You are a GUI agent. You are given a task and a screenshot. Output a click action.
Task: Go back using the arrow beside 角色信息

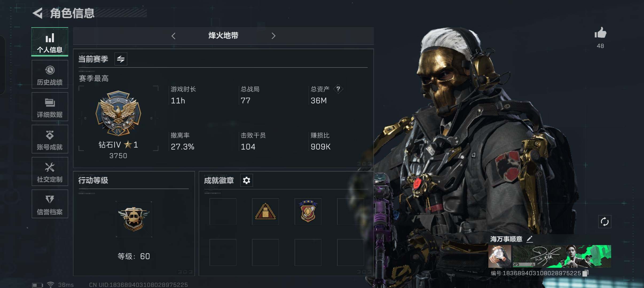[x=38, y=13]
